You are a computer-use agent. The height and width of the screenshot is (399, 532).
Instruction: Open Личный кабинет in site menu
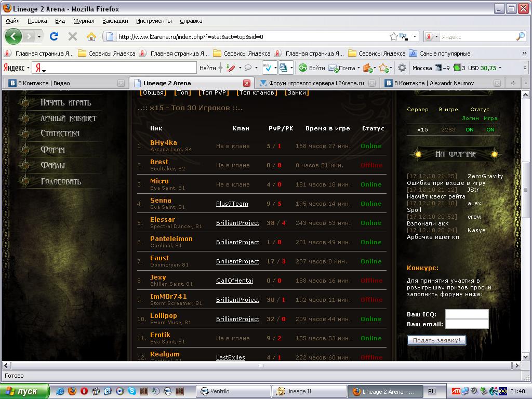[68, 118]
